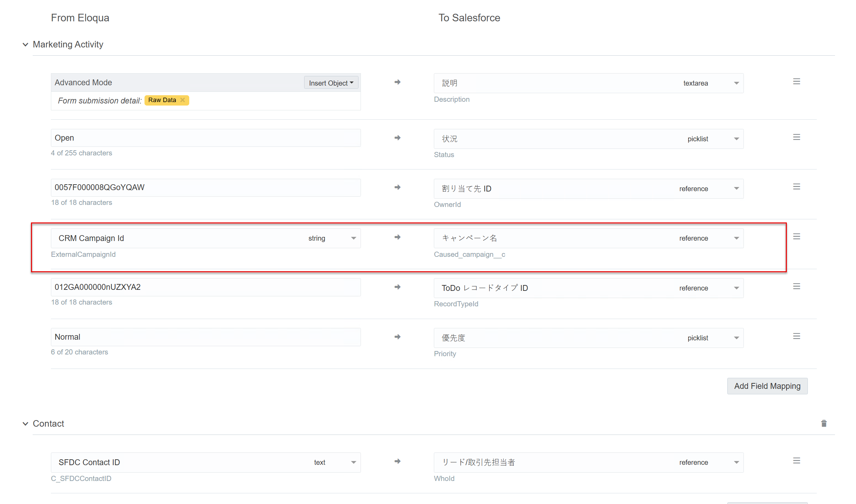This screenshot has width=856, height=504.
Task: Open the text type dropdown for SFDC Contact ID
Action: click(x=353, y=462)
